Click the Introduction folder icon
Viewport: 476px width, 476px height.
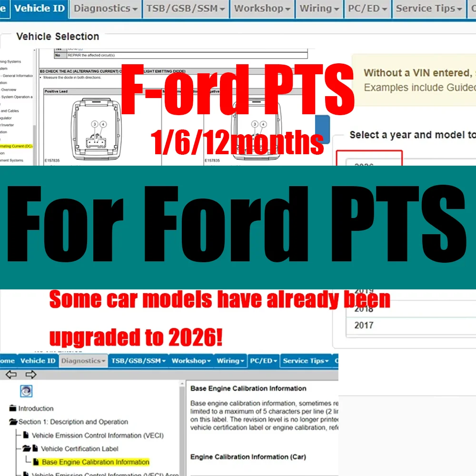tap(13, 408)
